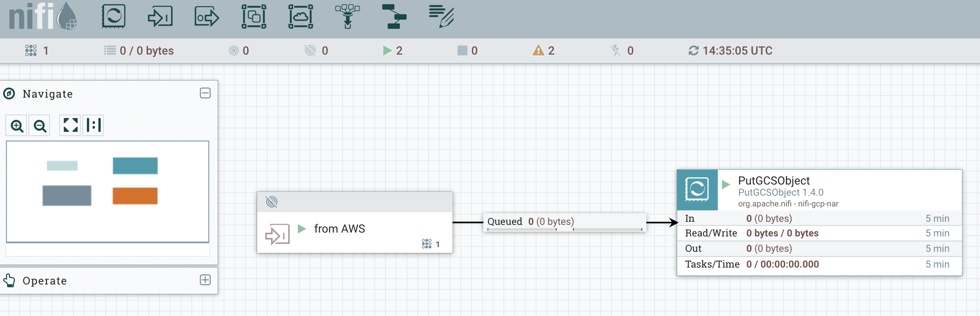The image size is (980, 316).
Task: Select the Funnel toolbar icon
Action: (347, 17)
